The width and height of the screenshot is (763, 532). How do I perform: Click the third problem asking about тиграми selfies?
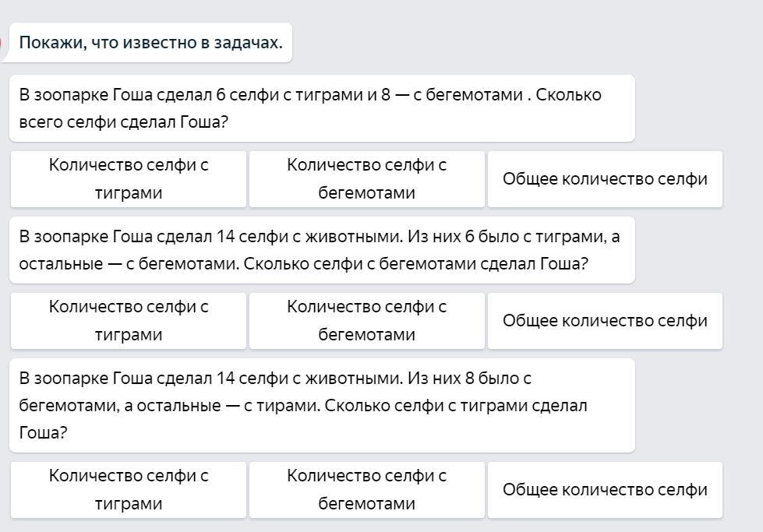point(321,405)
